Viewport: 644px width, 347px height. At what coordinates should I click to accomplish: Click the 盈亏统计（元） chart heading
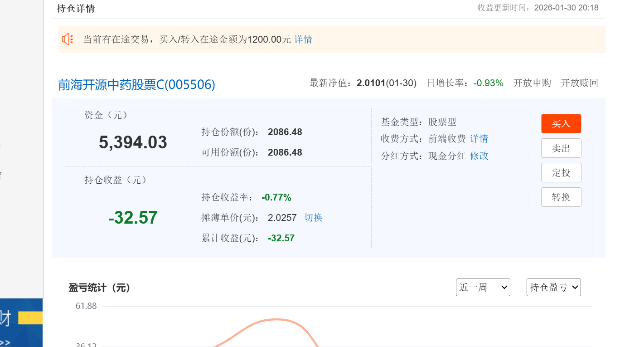pyautogui.click(x=100, y=288)
